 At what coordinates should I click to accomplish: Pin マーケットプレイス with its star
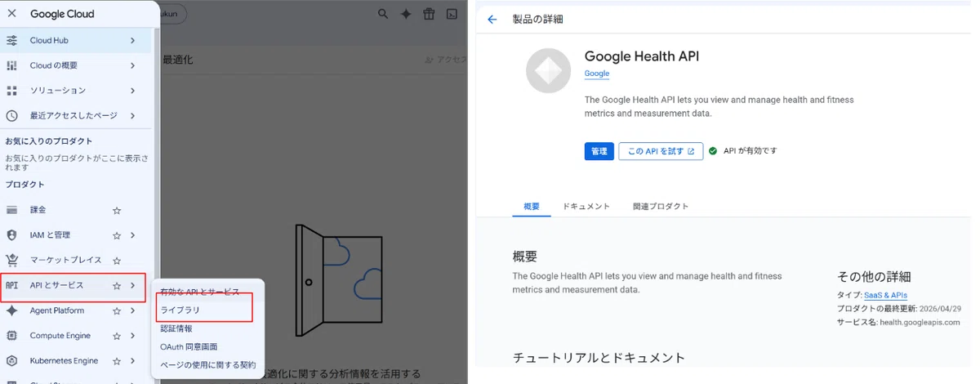point(117,261)
